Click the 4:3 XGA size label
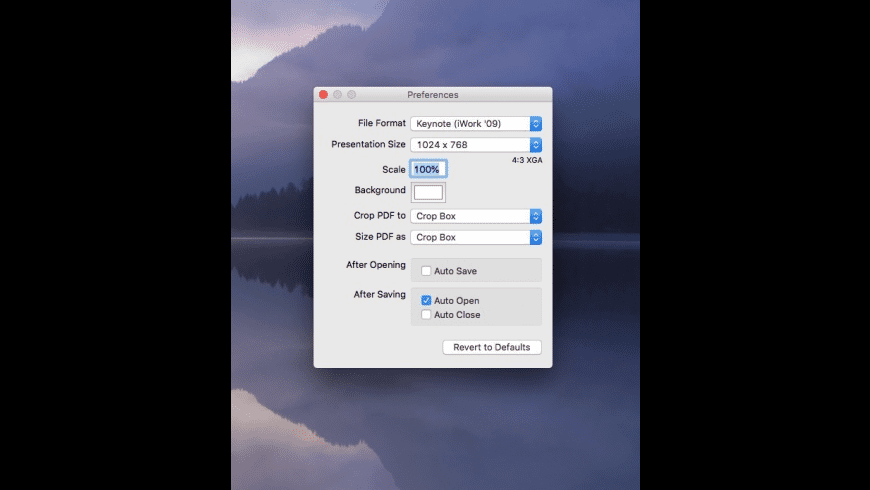This screenshot has width=870, height=490. tap(527, 160)
